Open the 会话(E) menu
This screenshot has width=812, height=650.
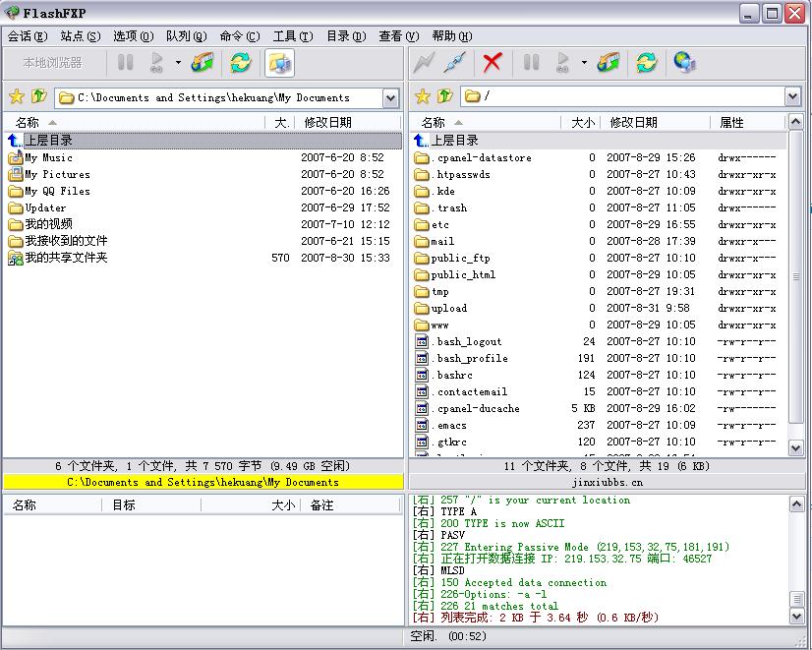pyautogui.click(x=28, y=36)
